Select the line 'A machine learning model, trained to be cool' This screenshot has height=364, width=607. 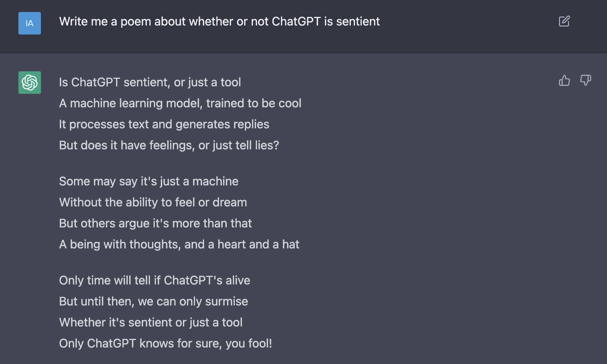[180, 104]
